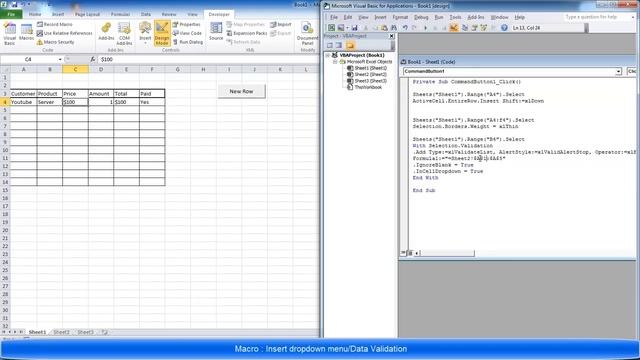
Task: Open XML Expansion Packs
Action: click(247, 33)
